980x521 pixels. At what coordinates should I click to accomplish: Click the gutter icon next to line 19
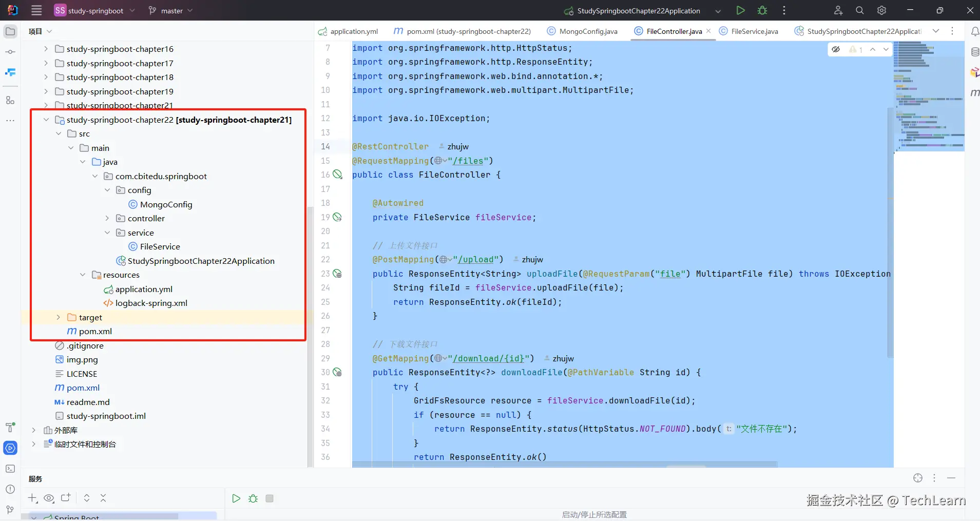coord(337,217)
